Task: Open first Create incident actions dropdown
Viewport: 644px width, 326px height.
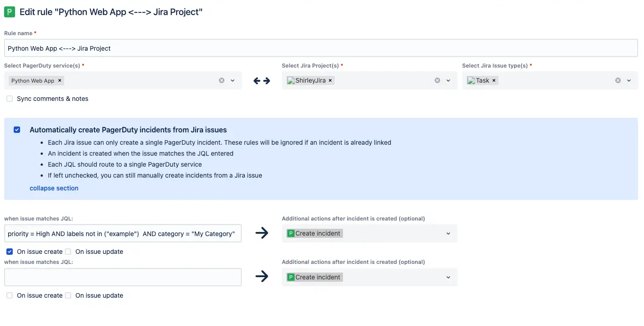Action: (369, 233)
